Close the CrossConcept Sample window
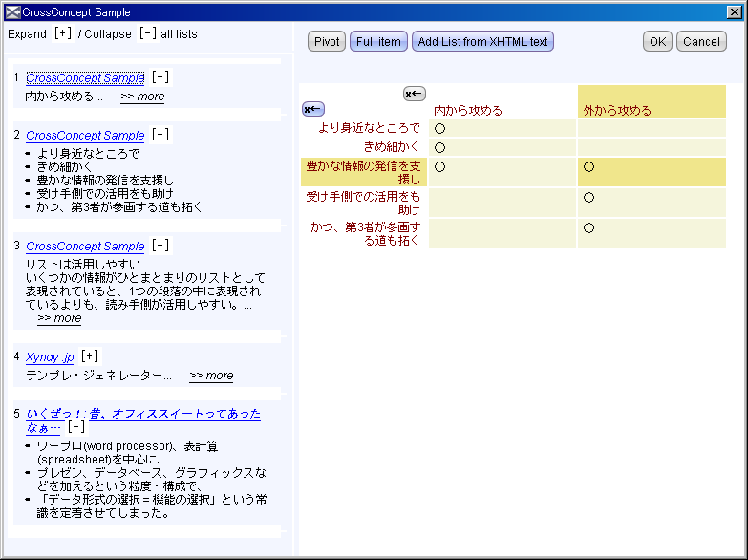 coord(733,12)
